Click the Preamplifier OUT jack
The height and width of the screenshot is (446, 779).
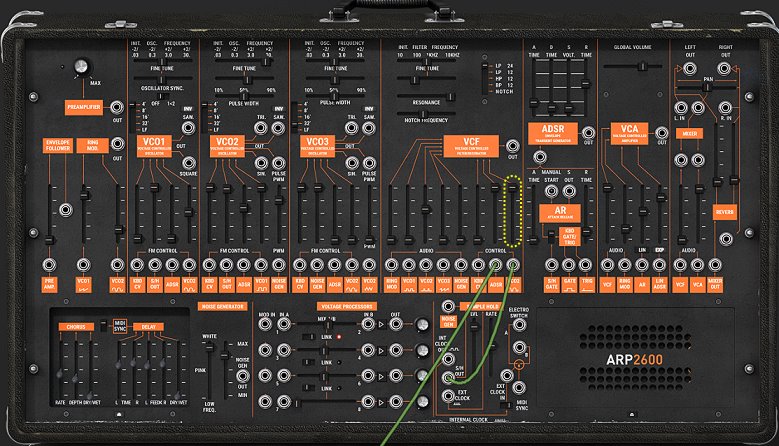(x=117, y=107)
